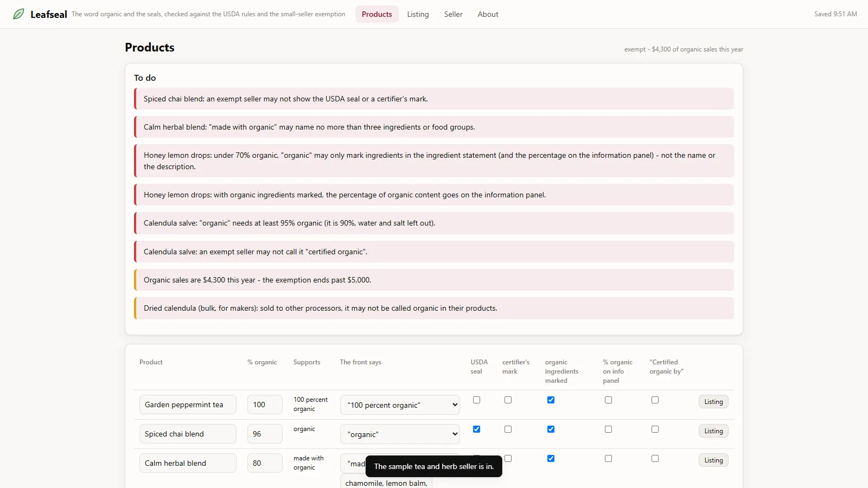Enable certifier's mark for Garden peppermint tea
The width and height of the screenshot is (868, 488).
coord(508,400)
